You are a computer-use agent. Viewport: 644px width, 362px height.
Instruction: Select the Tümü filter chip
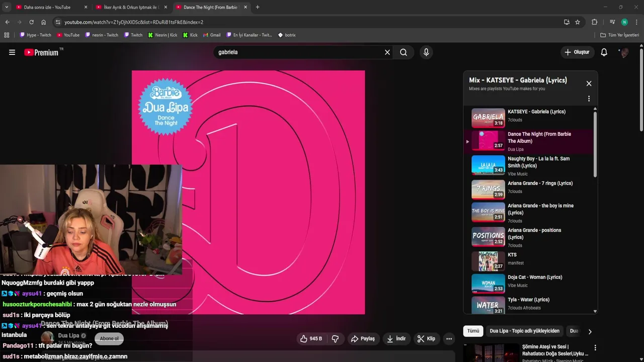tap(473, 331)
